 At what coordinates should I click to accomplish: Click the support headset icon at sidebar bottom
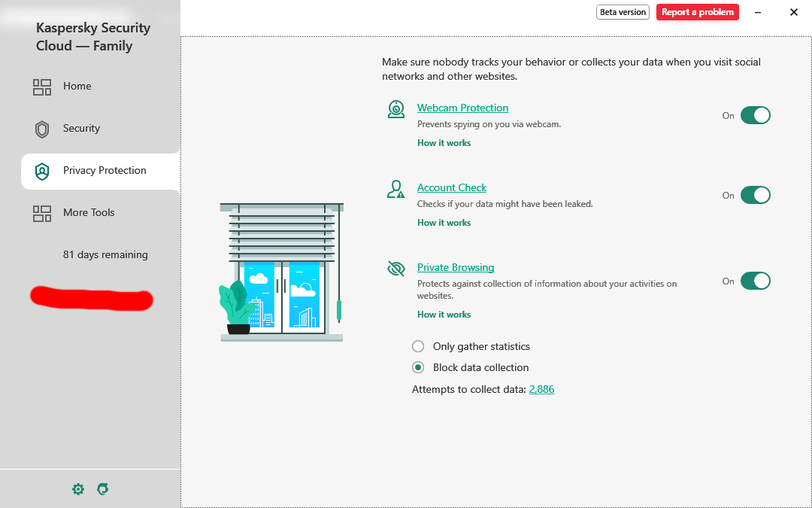(103, 489)
